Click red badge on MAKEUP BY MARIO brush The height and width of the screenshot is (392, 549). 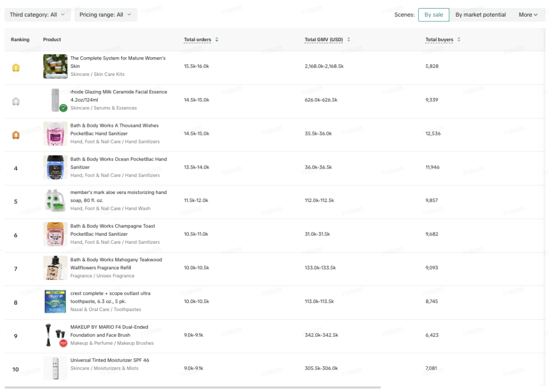click(63, 343)
